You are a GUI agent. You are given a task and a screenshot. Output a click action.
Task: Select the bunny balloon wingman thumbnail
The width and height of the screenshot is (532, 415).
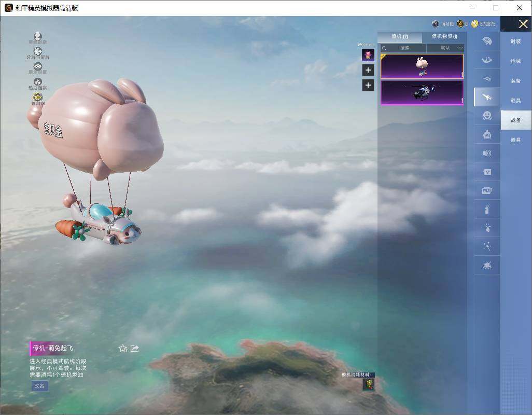pos(422,66)
